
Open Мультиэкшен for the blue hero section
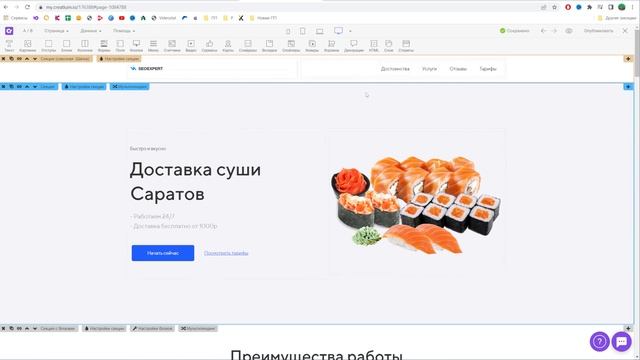pos(129,87)
